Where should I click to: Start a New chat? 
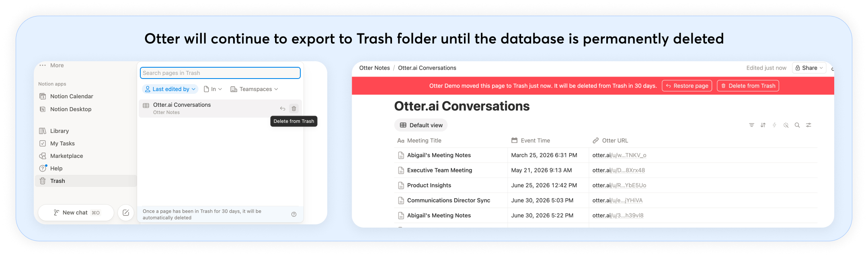[76, 213]
